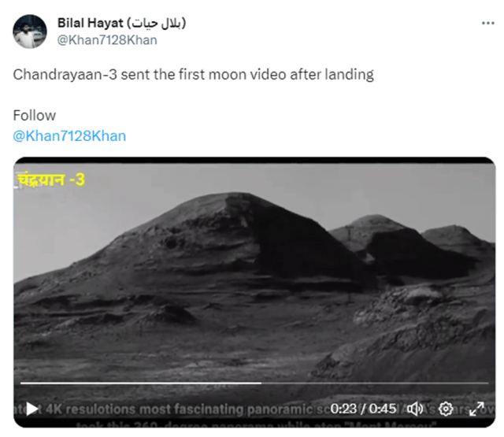This screenshot has width=504, height=437.
Task: Open Bilal Hayat's profile avatar
Action: (30, 31)
